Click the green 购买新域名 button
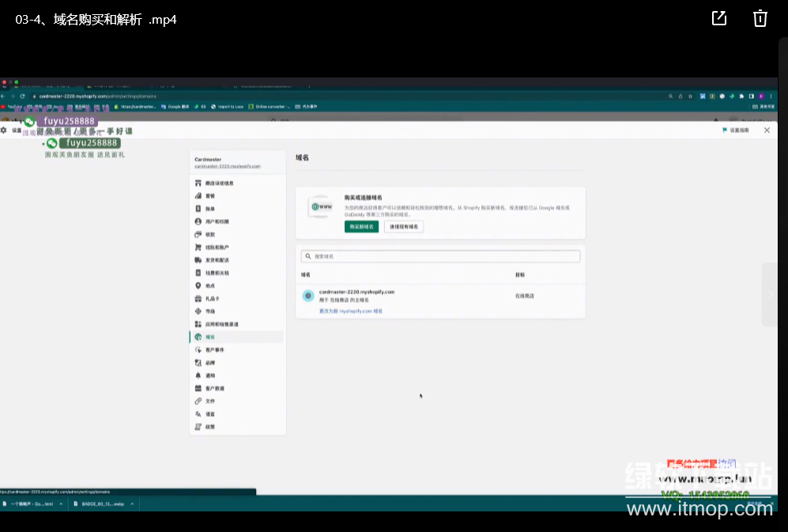The image size is (788, 532). pos(361,227)
